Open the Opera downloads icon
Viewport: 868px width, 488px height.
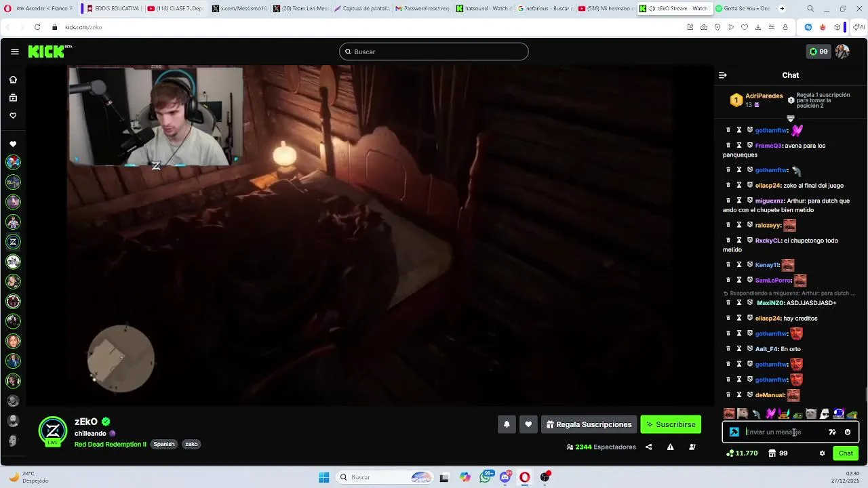coord(758,27)
